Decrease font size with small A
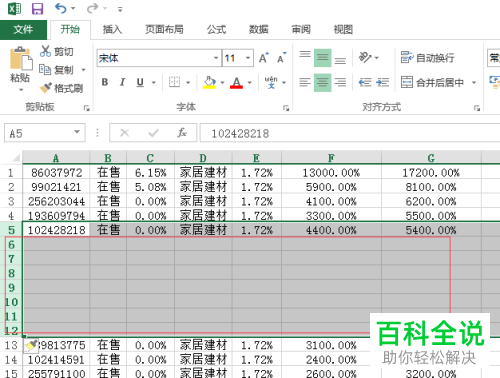Image resolution: width=500 pixels, height=378 pixels. [x=282, y=58]
